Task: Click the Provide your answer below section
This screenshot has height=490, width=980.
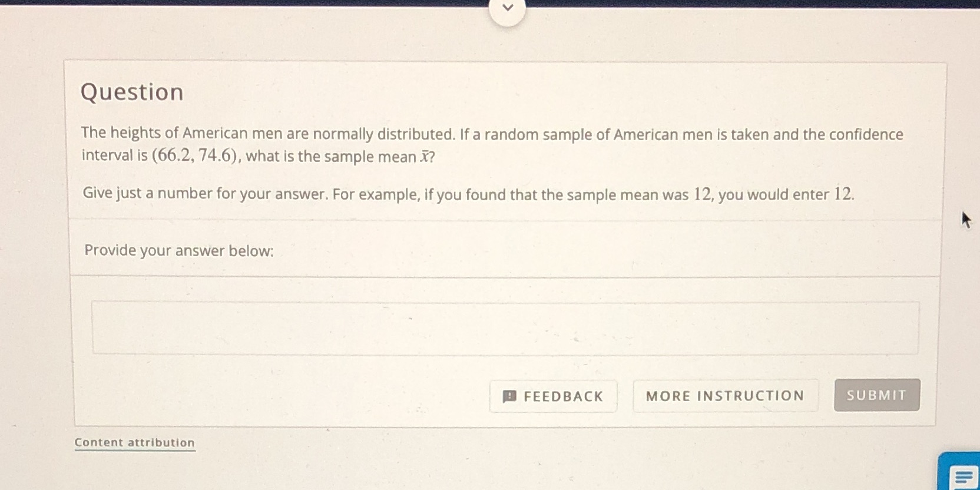Action: 178,250
